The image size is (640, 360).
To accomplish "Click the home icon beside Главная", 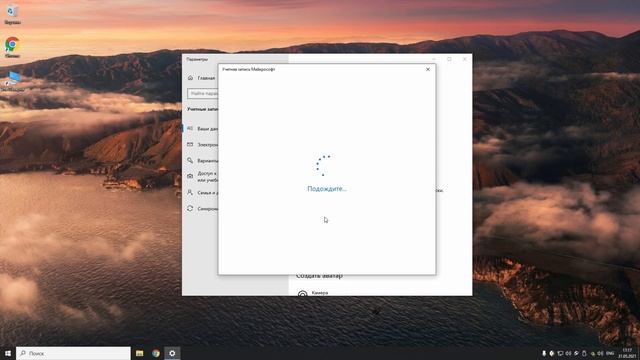I will pos(190,78).
